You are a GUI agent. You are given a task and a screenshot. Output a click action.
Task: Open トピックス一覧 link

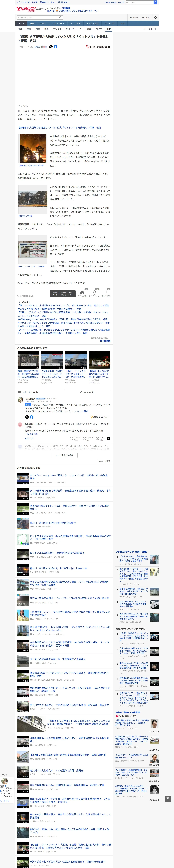tap(149, 29)
